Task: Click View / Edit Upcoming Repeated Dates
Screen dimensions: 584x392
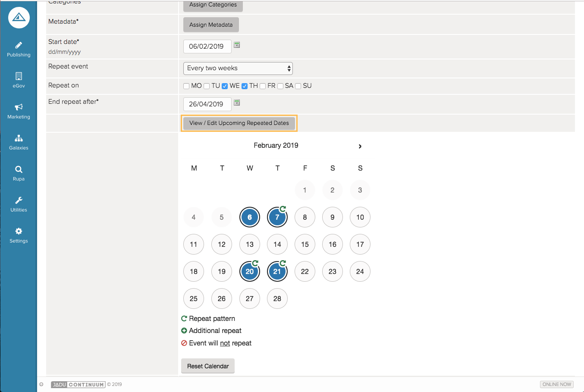Action: [239, 123]
